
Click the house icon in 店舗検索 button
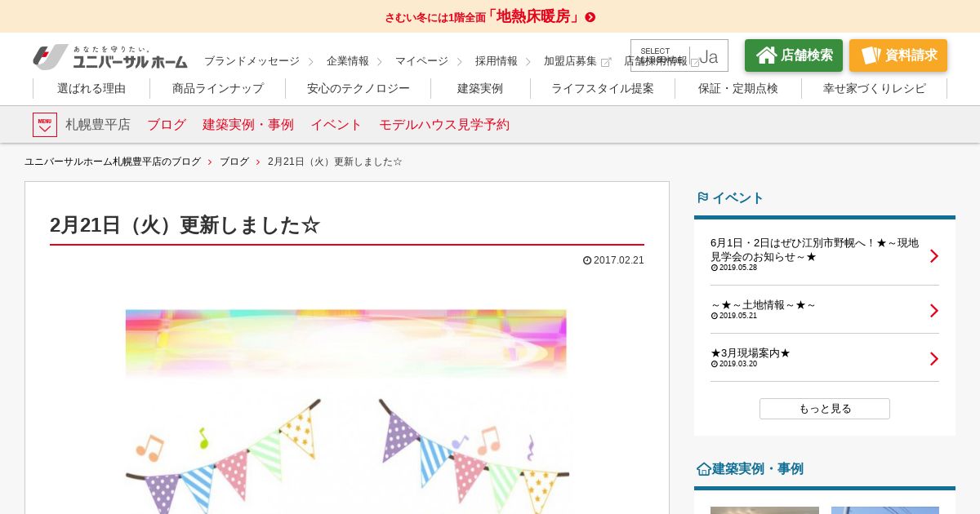tap(766, 55)
